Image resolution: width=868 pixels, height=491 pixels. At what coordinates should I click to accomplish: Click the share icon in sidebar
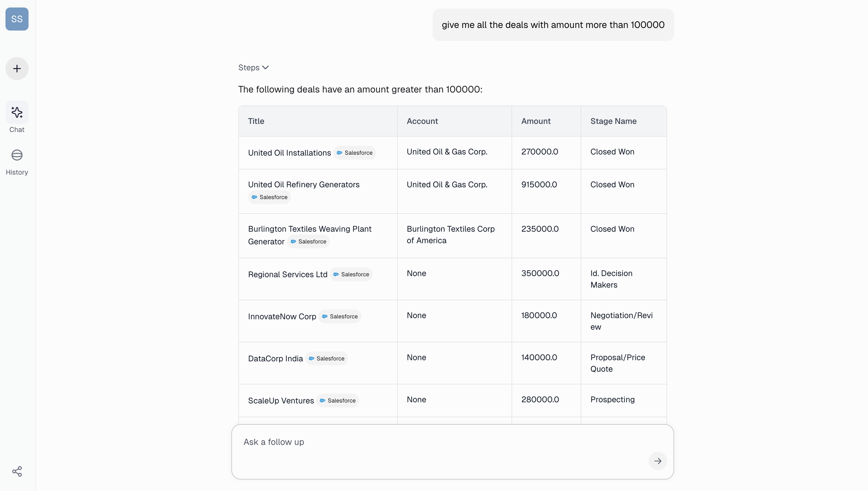[17, 471]
